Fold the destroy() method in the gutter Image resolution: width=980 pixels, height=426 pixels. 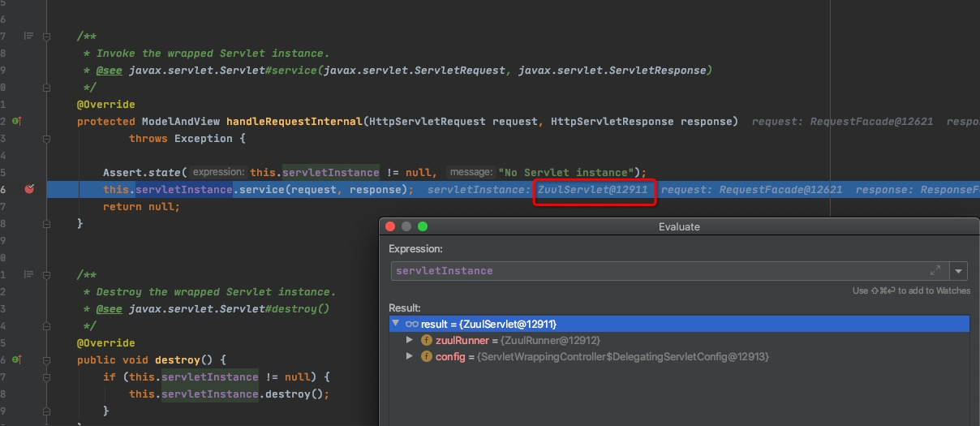(47, 359)
